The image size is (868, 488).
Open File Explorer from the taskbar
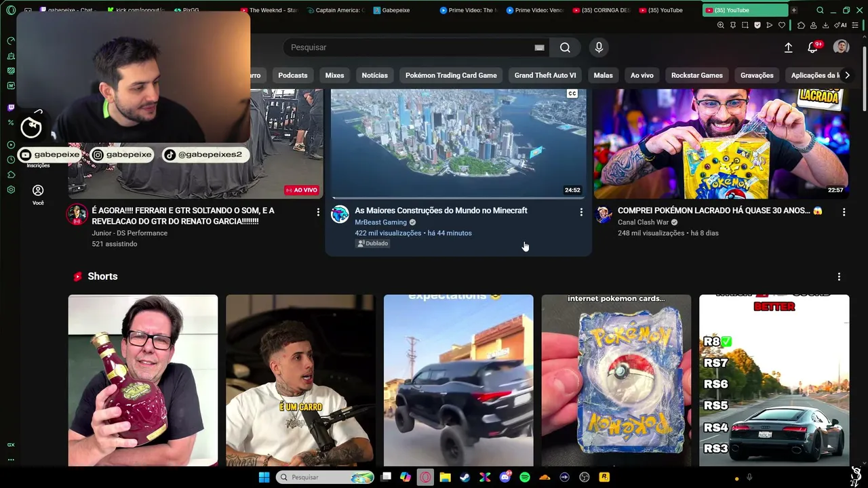[x=445, y=477]
